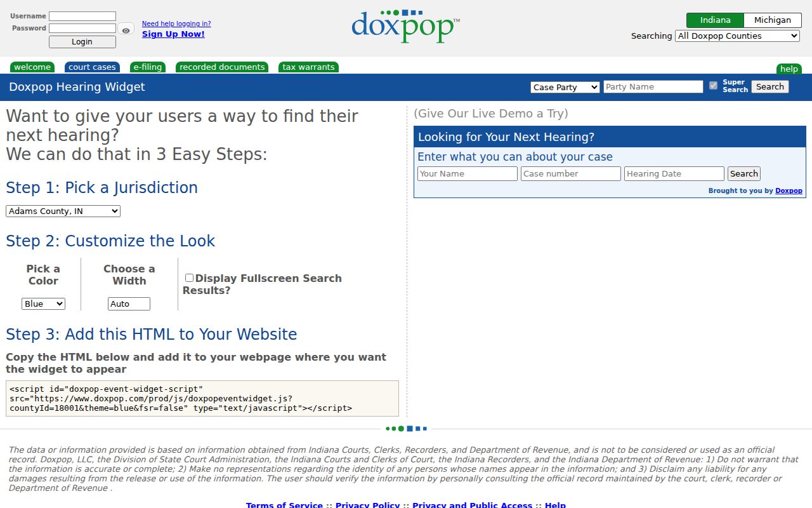This screenshot has width=812, height=508.
Task: Click the Auto width input field
Action: tap(129, 304)
